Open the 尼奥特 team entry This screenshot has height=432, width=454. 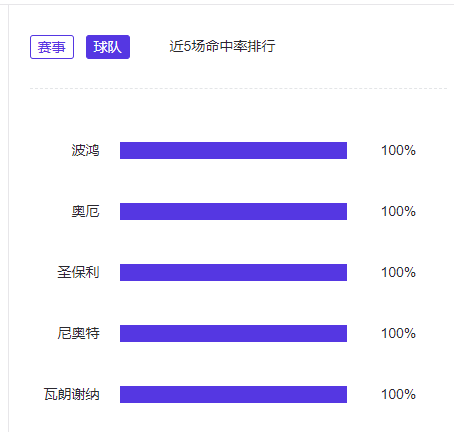[78, 333]
